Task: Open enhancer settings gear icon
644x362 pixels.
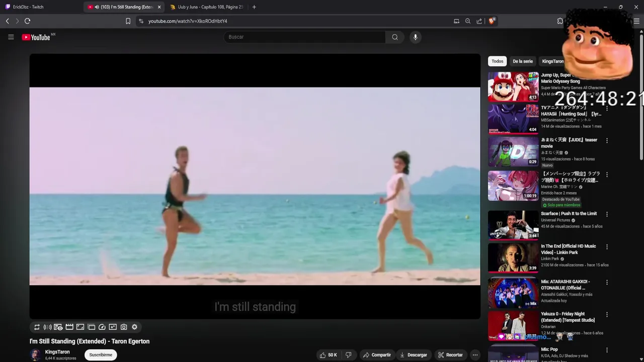Action: [x=134, y=327]
